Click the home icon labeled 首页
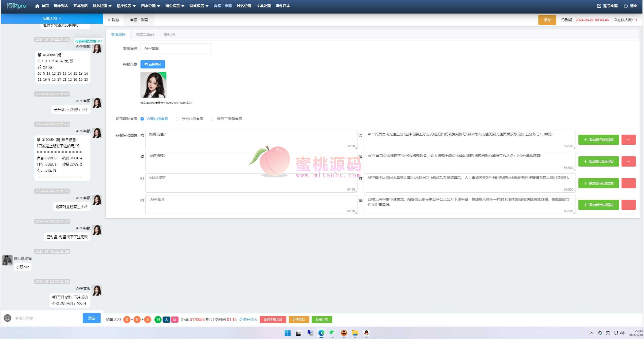 [37, 6]
